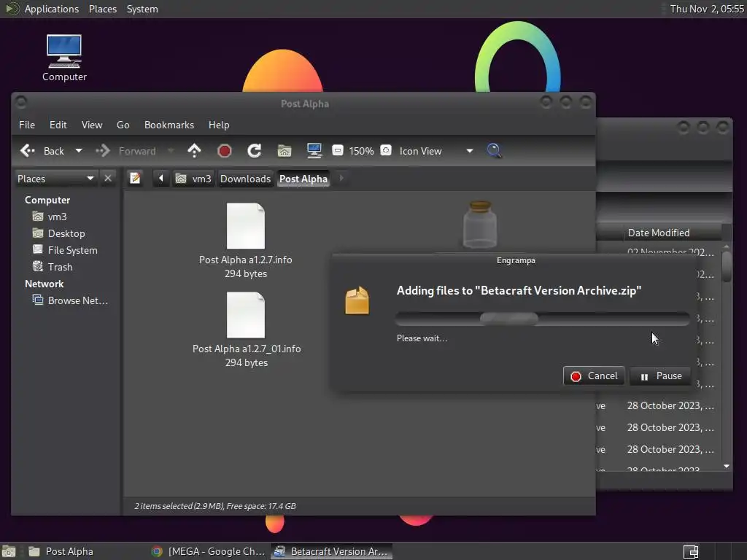
Task: Open the Go menu
Action: point(123,125)
